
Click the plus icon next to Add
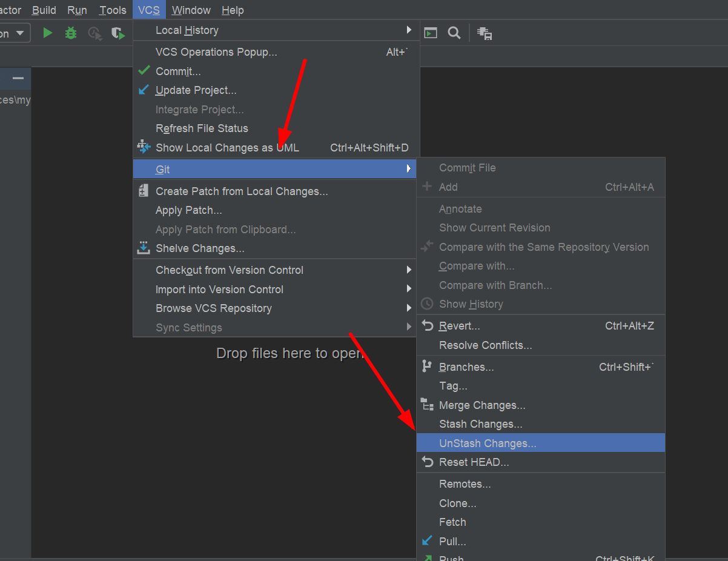click(x=427, y=187)
